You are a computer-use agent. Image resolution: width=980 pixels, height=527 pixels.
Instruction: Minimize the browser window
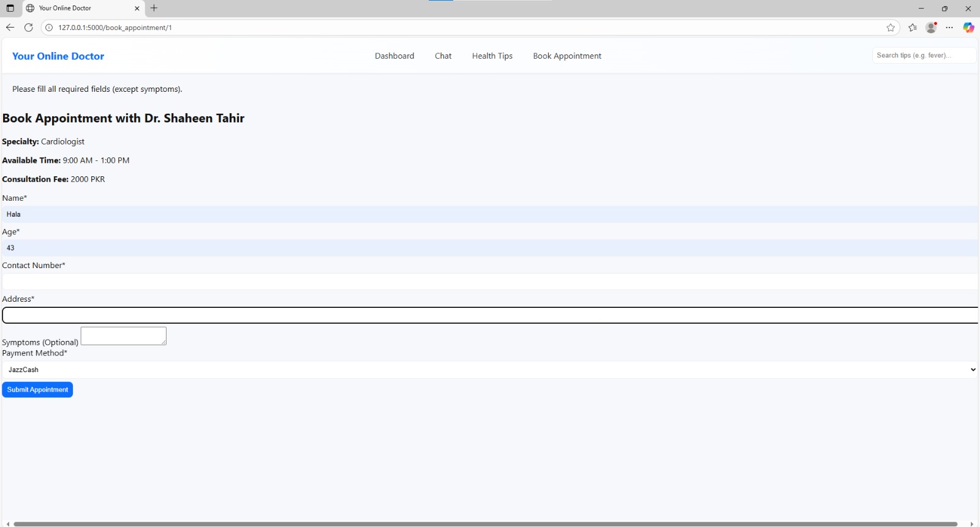click(x=921, y=8)
